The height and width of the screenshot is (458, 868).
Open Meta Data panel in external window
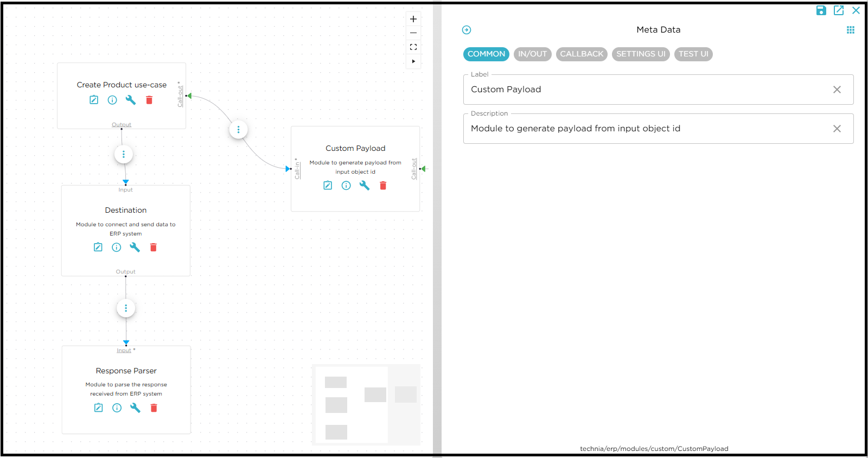point(839,10)
